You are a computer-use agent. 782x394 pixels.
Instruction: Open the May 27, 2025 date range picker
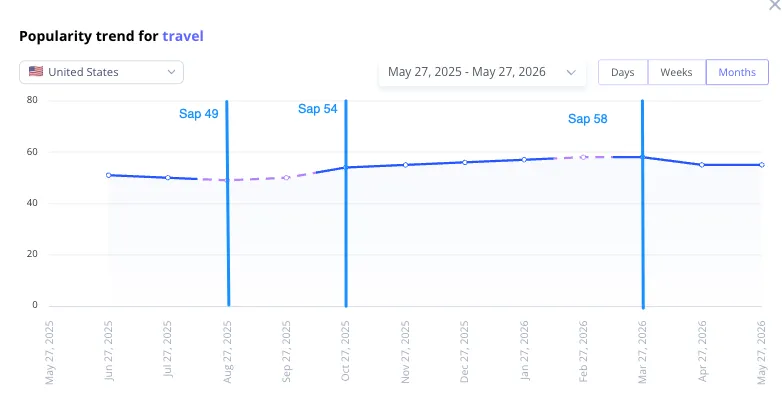[x=482, y=72]
